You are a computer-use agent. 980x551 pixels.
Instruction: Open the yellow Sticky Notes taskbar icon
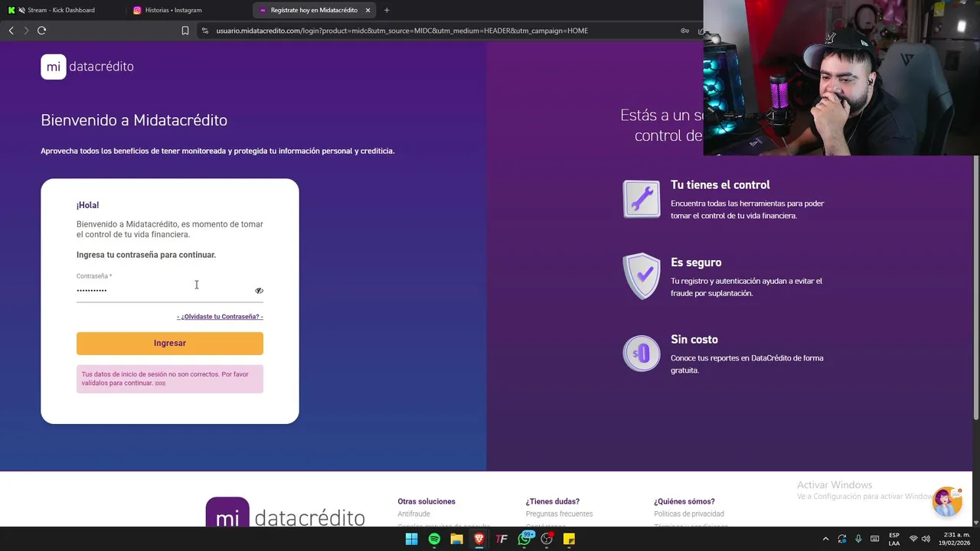569,539
